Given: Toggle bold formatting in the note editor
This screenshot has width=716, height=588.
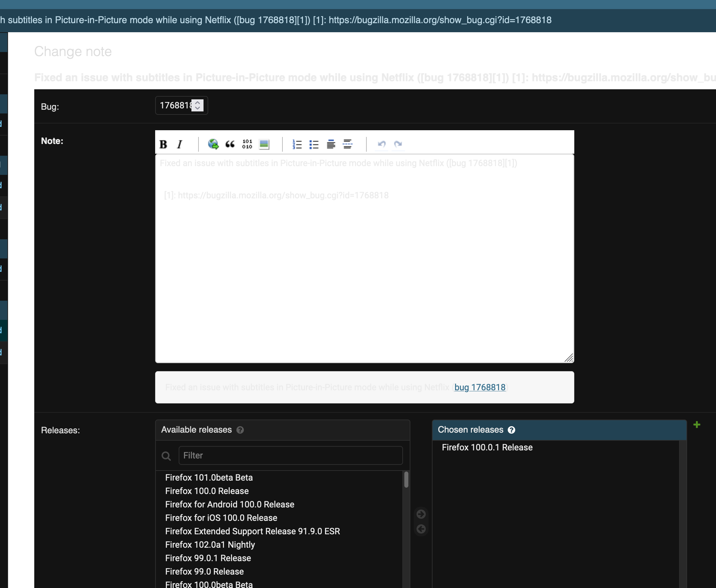Looking at the screenshot, I should pos(163,144).
